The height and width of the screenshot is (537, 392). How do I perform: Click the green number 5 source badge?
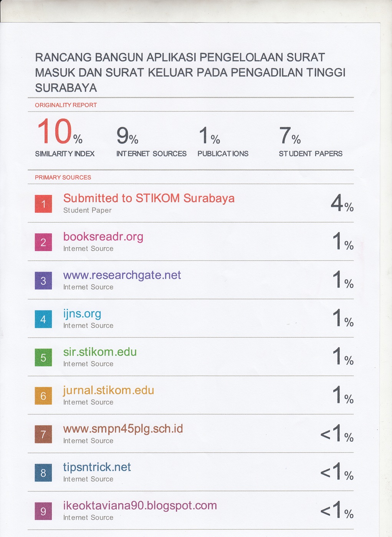(x=43, y=358)
